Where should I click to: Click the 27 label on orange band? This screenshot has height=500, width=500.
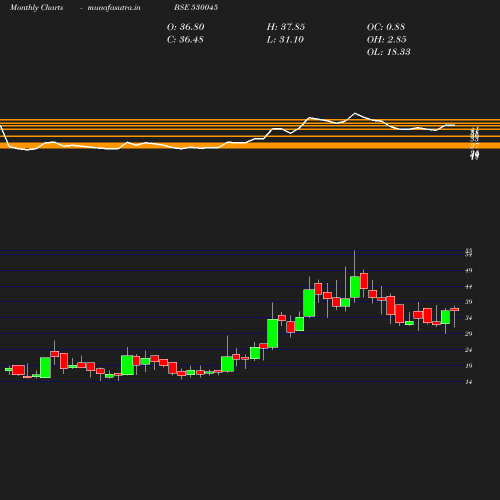(475, 146)
